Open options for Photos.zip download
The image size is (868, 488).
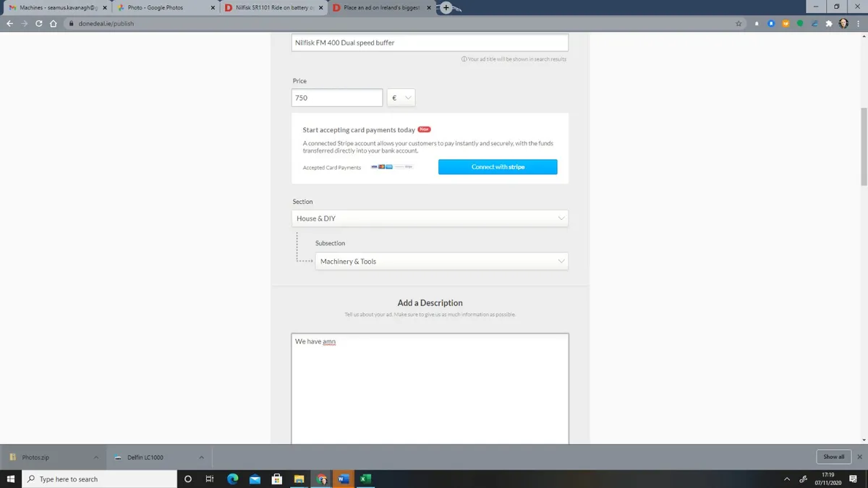click(x=95, y=457)
